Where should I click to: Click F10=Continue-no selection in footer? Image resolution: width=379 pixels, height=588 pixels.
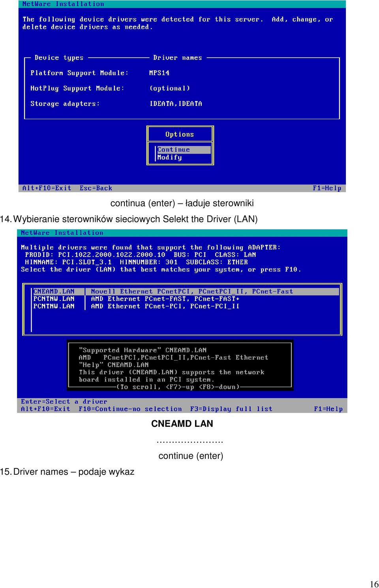[x=130, y=409]
